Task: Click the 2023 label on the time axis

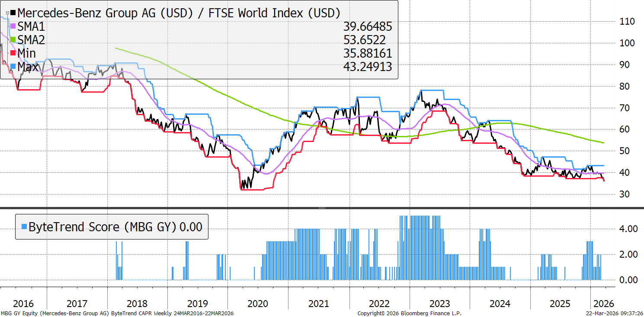Action: (x=440, y=304)
